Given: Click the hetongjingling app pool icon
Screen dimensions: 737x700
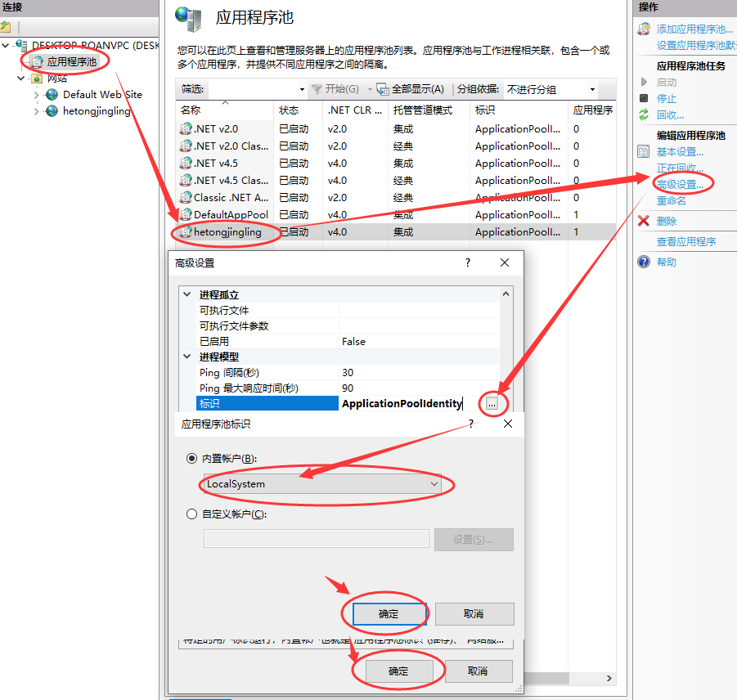Looking at the screenshot, I should (x=186, y=232).
